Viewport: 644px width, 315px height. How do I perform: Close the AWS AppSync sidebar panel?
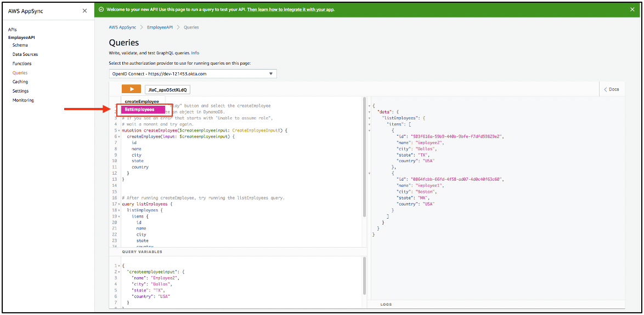84,11
